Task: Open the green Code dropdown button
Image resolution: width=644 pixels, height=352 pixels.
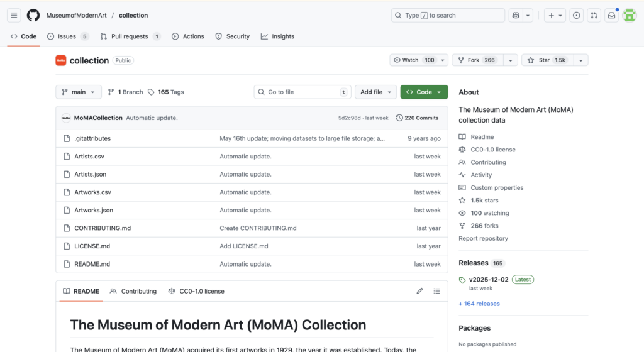Action: pyautogui.click(x=424, y=92)
